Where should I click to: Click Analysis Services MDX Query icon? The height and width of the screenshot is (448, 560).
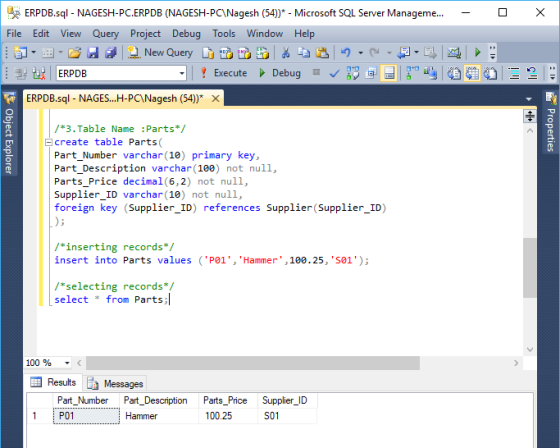tap(226, 53)
